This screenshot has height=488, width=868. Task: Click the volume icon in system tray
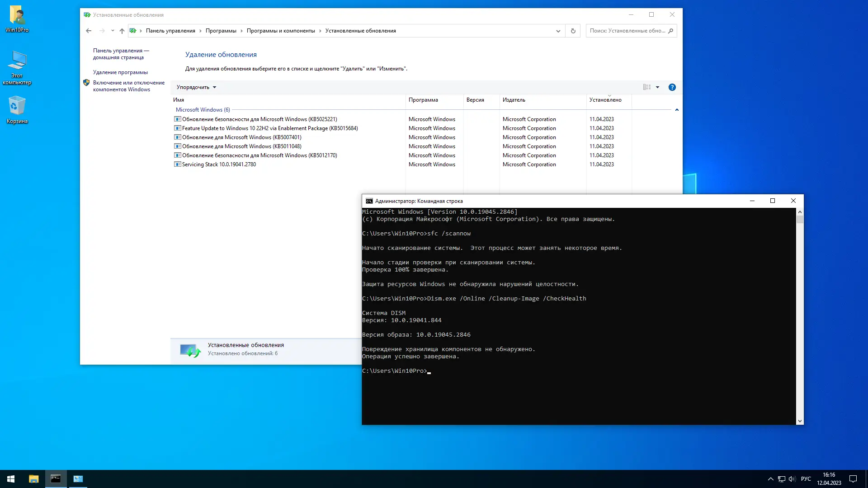pos(792,479)
